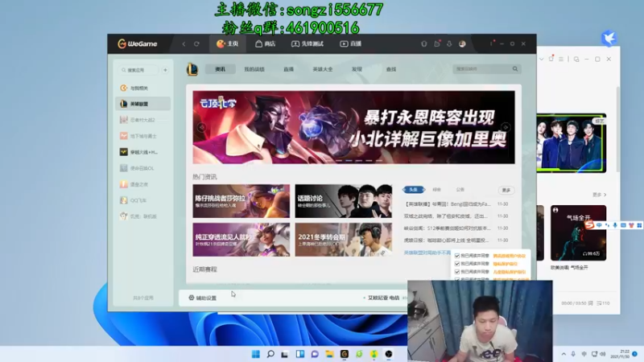Open the 虎牙日报 news headline

coord(447,240)
